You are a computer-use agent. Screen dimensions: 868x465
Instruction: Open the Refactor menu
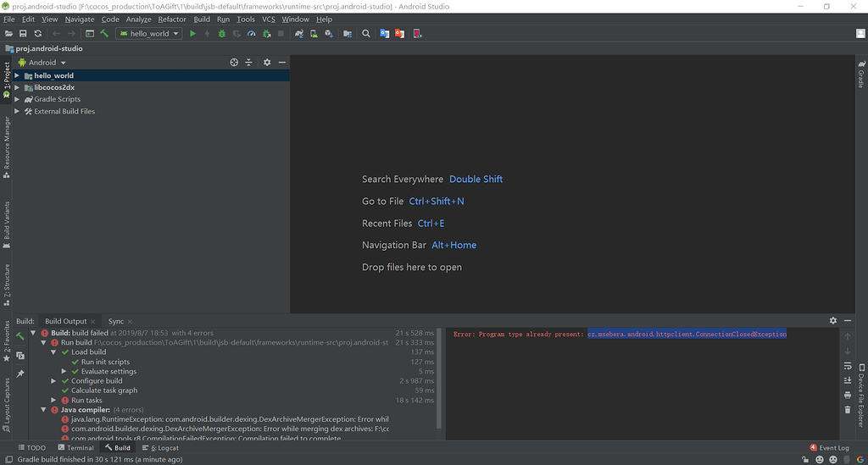coord(172,19)
